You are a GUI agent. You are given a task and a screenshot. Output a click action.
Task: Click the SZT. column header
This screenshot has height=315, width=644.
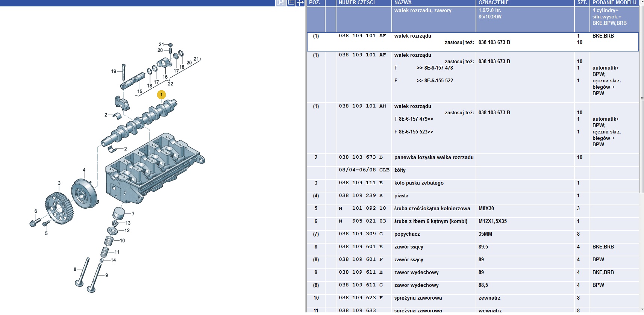coord(582,3)
